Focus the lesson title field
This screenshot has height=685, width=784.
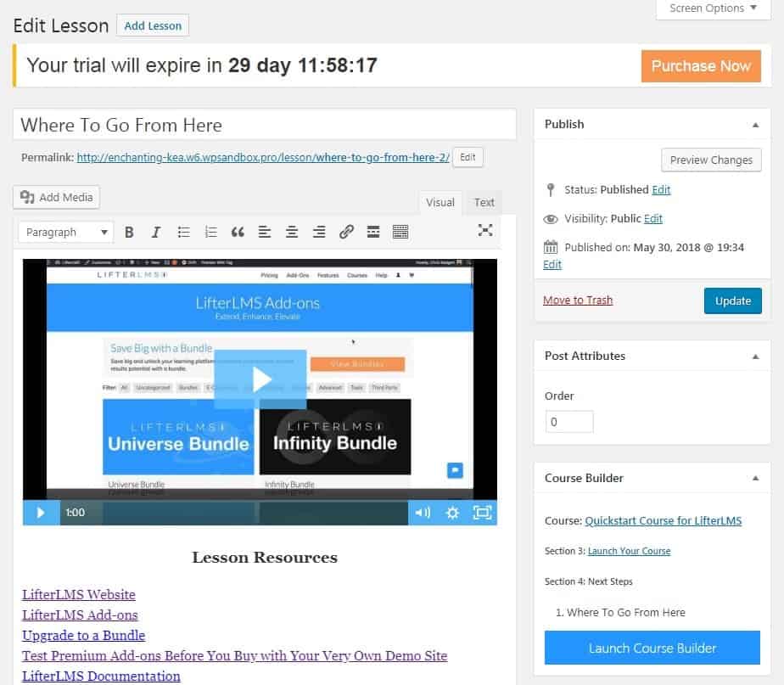pyautogui.click(x=265, y=125)
